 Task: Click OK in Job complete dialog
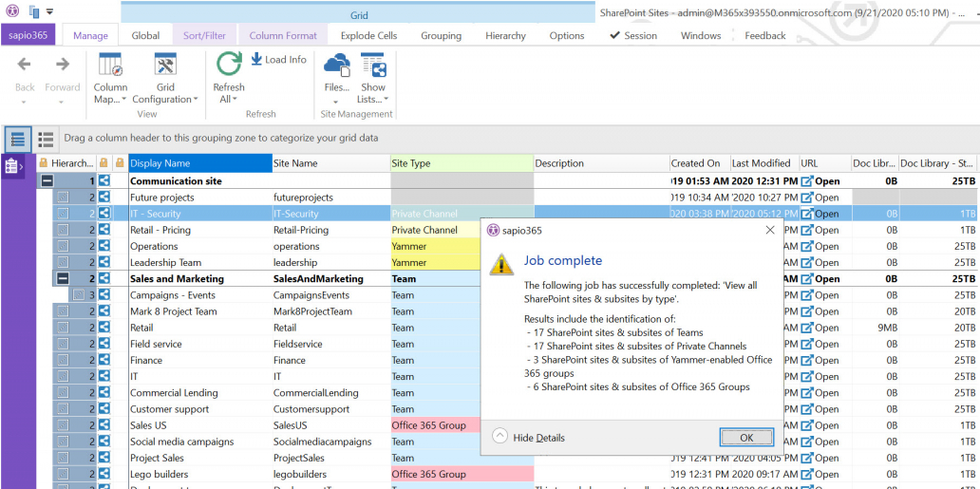(x=746, y=438)
